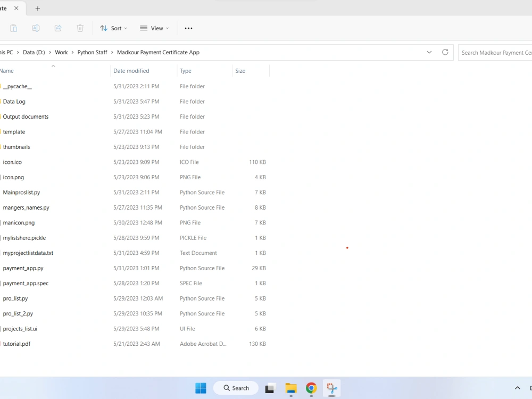Image resolution: width=532 pixels, height=399 pixels.
Task: Select the icon.png file
Action: [14, 177]
